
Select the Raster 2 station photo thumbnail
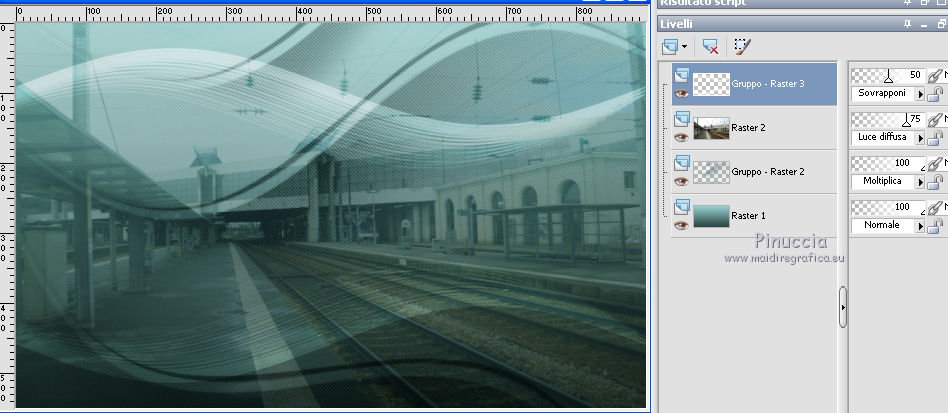[x=711, y=128]
